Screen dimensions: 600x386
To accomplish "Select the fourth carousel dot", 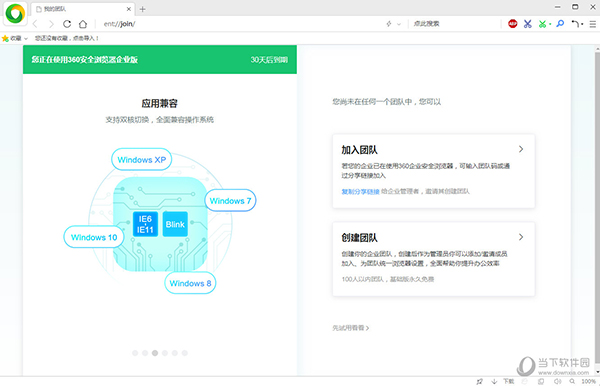I will click(x=165, y=353).
